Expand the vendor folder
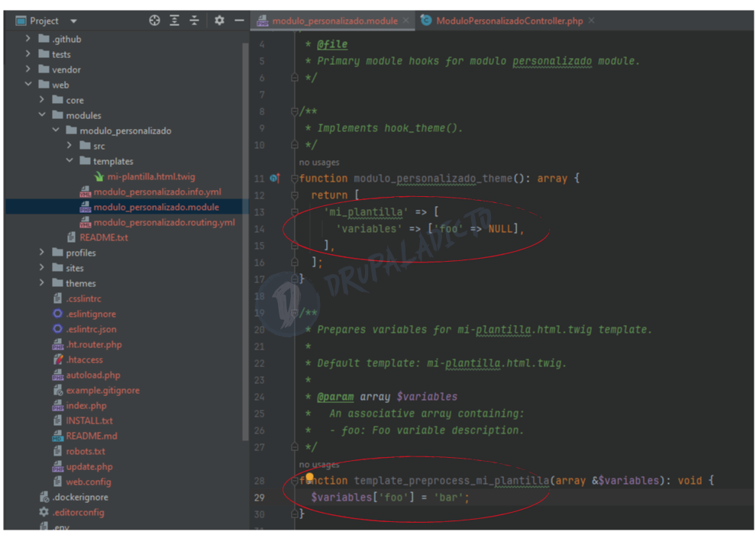 [28, 69]
